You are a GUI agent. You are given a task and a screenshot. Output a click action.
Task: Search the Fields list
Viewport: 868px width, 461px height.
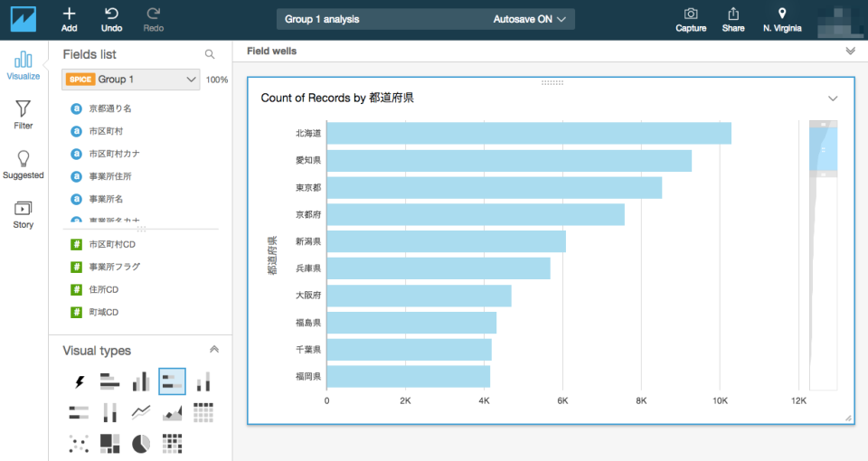tap(209, 54)
